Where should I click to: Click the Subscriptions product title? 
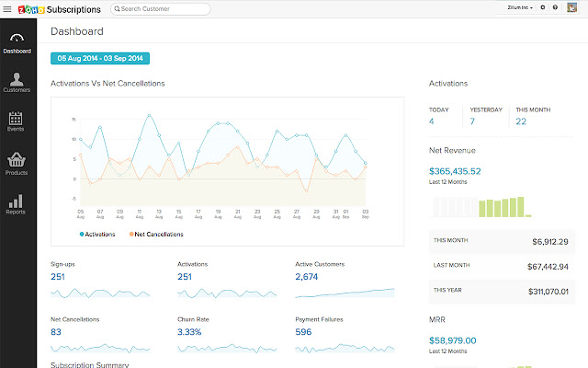(x=73, y=9)
